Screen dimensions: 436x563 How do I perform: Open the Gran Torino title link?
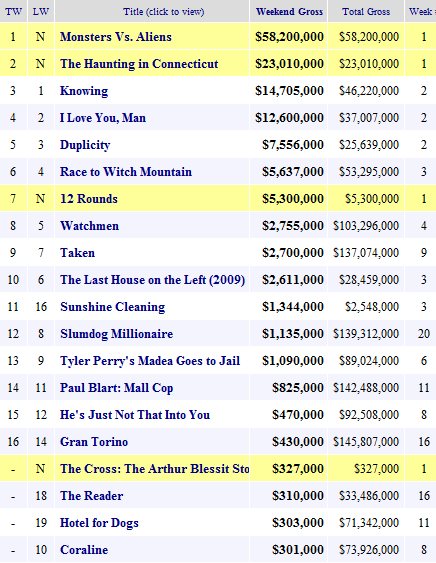[x=94, y=442]
